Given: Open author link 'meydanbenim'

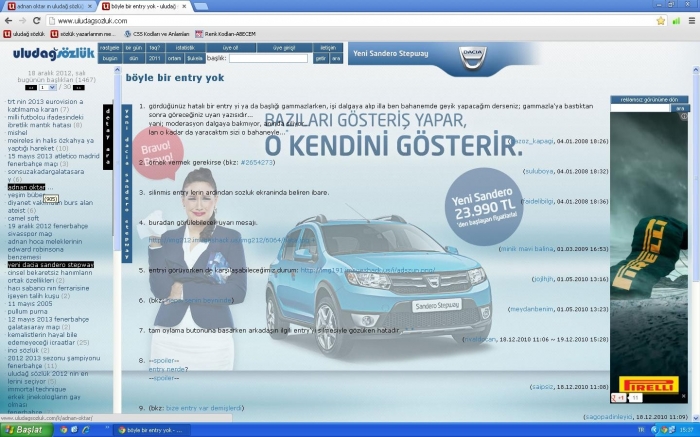Looking at the screenshot, I should [x=532, y=309].
